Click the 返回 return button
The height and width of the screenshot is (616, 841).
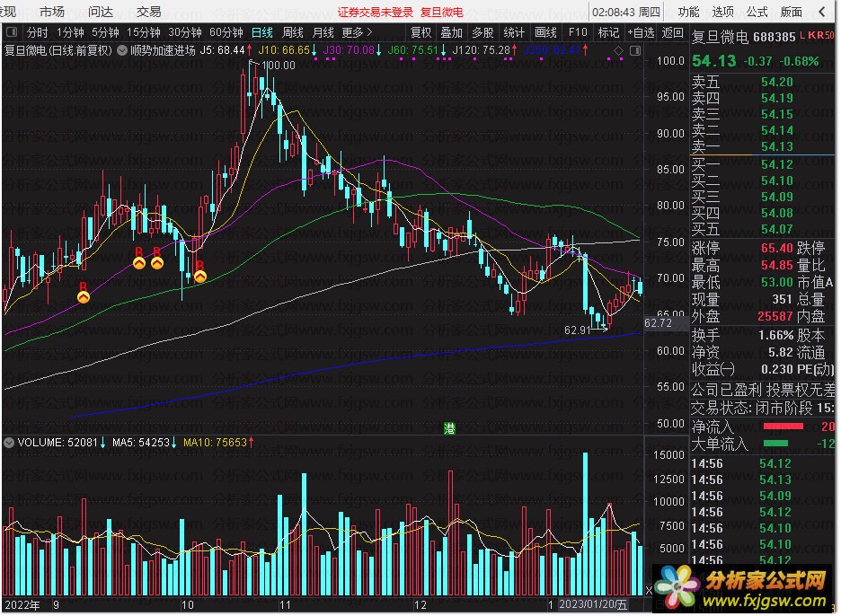click(x=673, y=32)
